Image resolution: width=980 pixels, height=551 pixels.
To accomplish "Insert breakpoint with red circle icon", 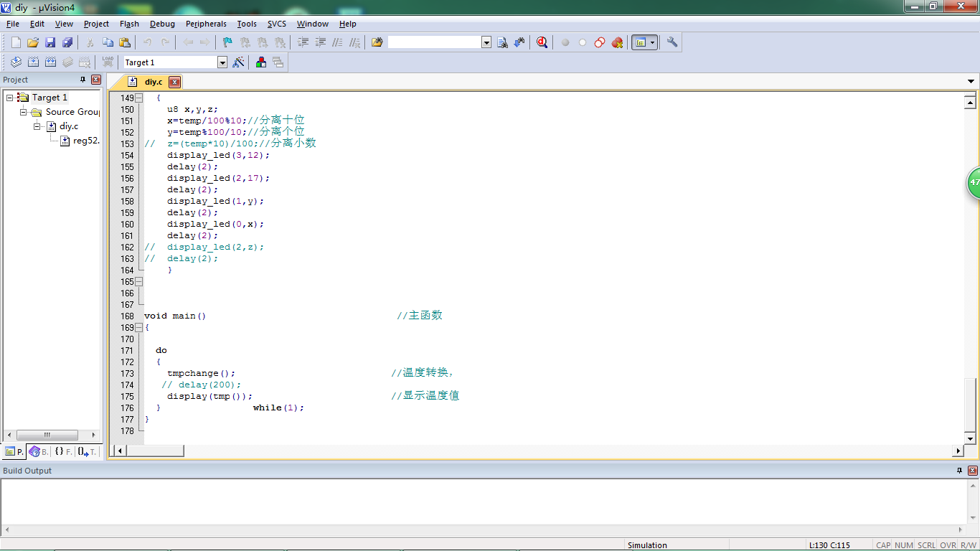I will click(x=565, y=42).
